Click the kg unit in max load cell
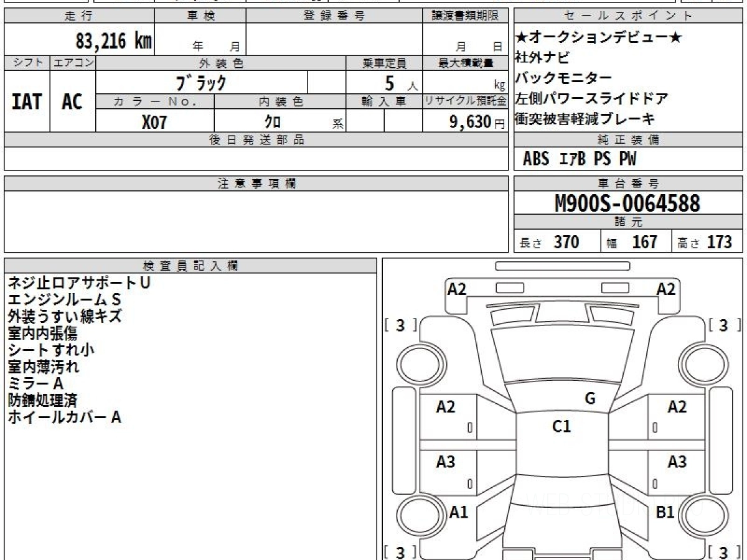 pyautogui.click(x=499, y=86)
